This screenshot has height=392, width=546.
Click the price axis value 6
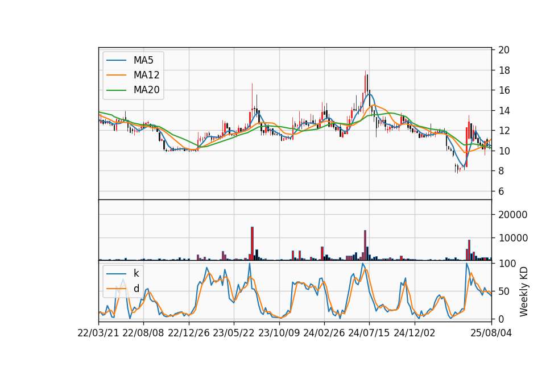click(501, 191)
